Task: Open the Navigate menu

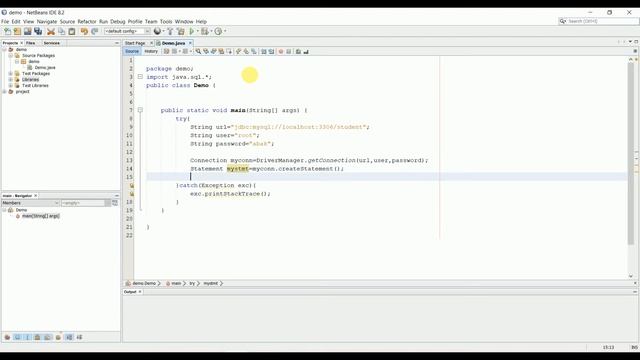Action: [x=47, y=21]
